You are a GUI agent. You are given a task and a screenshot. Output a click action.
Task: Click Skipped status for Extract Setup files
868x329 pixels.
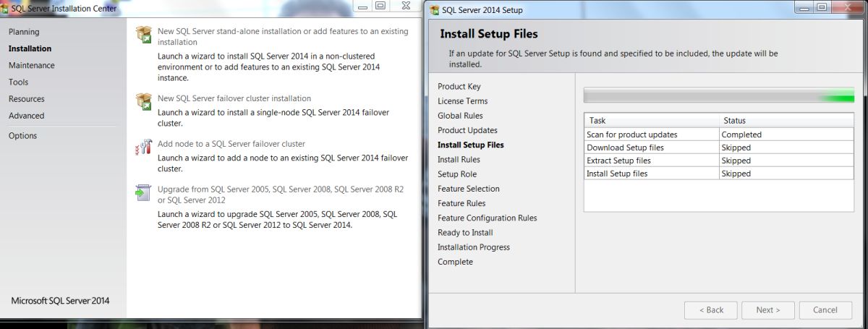tap(787, 161)
